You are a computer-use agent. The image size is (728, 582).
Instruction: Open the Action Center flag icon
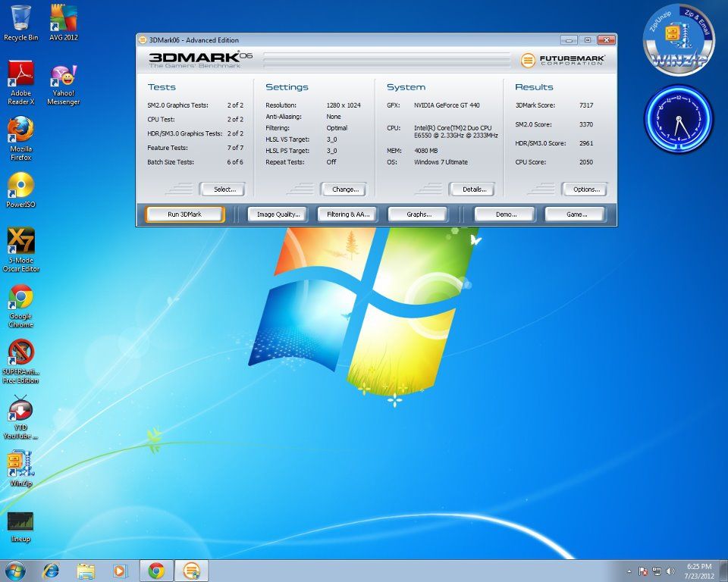(643, 571)
